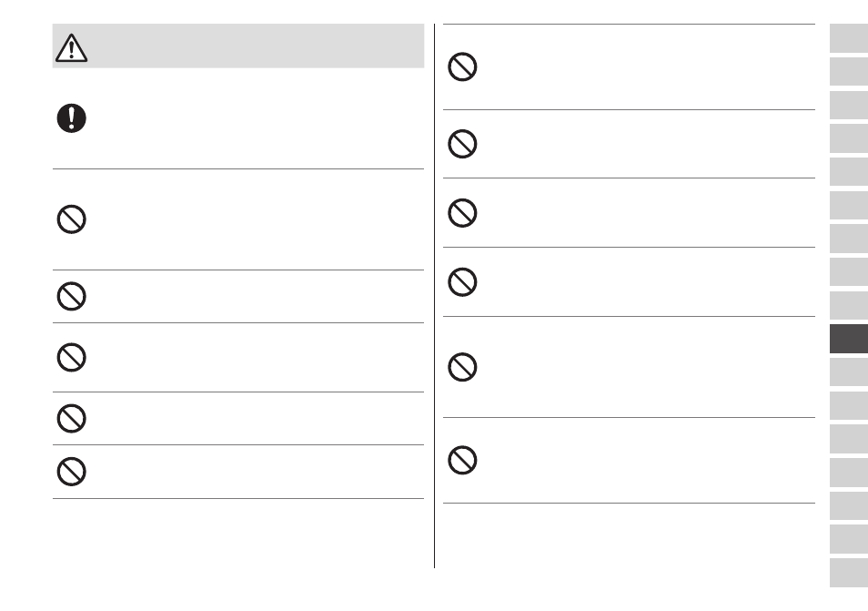Viewport: 868px width, 611px height.
Task: Click the fourth prohibition icon in left column
Action: [71, 418]
